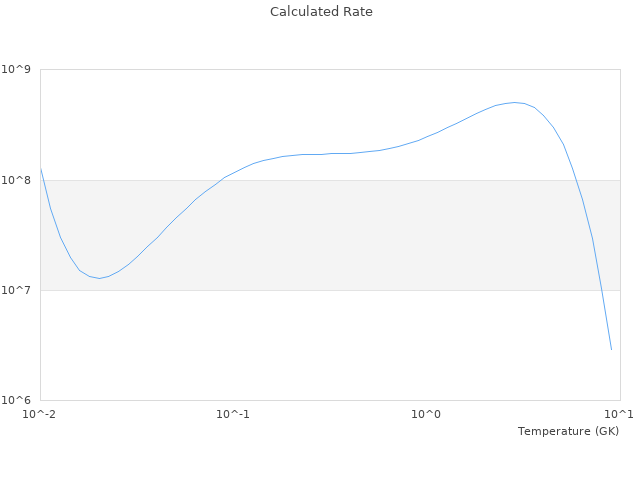This screenshot has height=480, width=640.
Task: Click the empty plot area below the gray band
Action: coord(330,345)
